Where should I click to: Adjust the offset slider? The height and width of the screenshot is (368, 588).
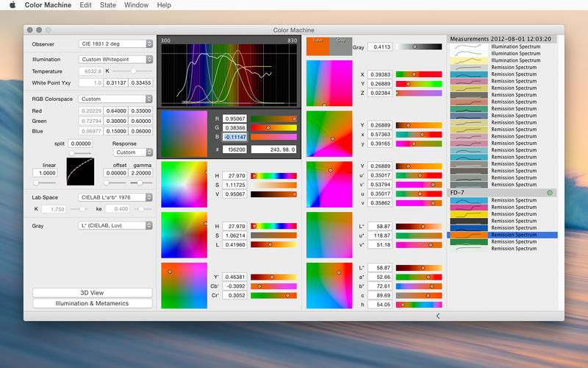click(x=115, y=183)
